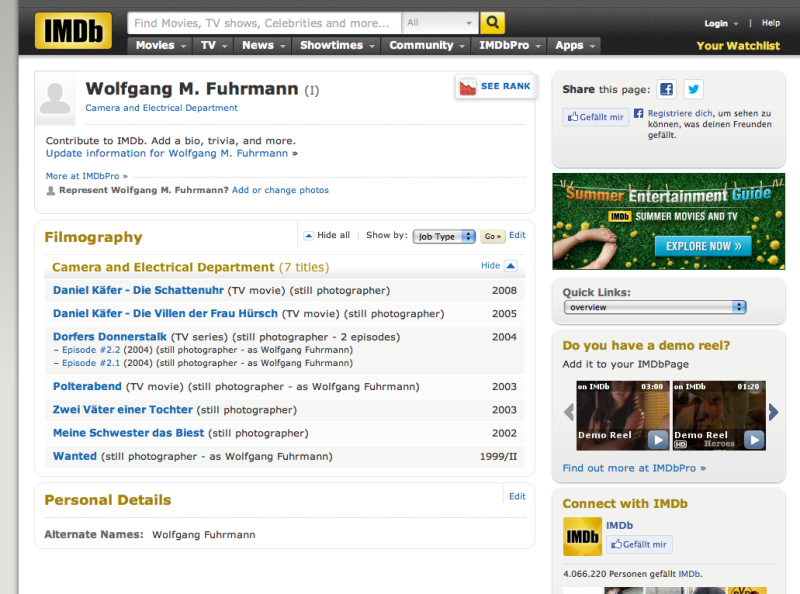Open Dorfers Donnerstalk title
Image resolution: width=800 pixels, height=594 pixels.
click(x=110, y=337)
